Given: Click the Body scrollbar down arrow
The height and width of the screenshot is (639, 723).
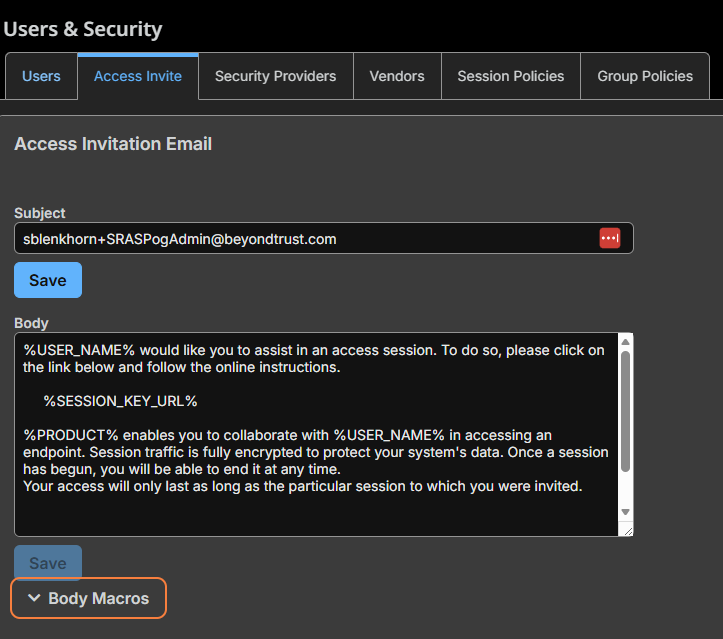Looking at the screenshot, I should 625,512.
